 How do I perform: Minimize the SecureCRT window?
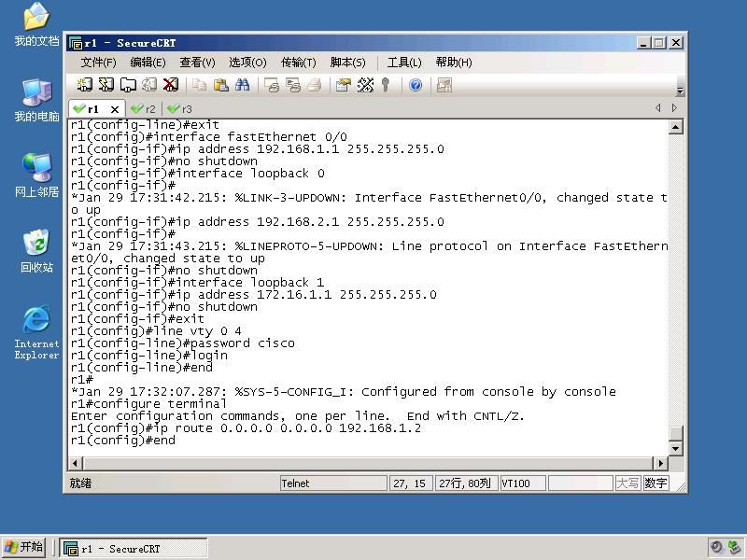point(643,43)
